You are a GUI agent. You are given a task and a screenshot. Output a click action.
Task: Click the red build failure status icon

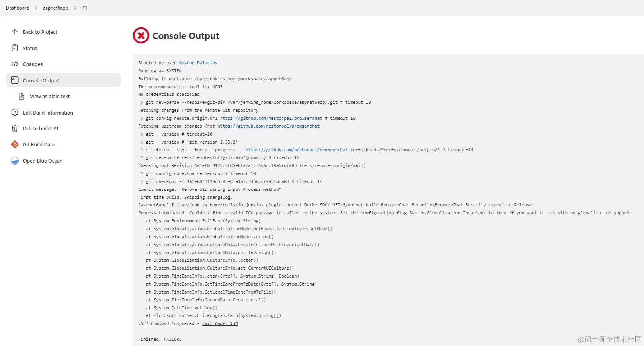[141, 35]
